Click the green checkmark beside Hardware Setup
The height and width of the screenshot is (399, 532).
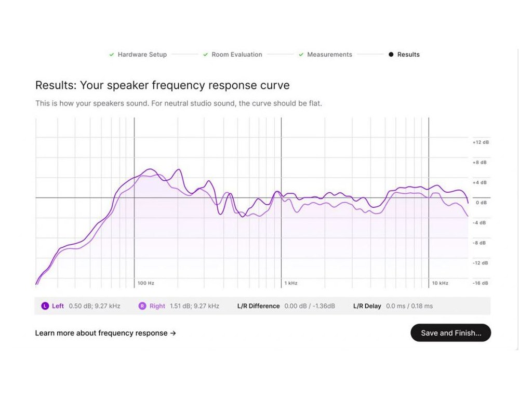[x=112, y=55]
